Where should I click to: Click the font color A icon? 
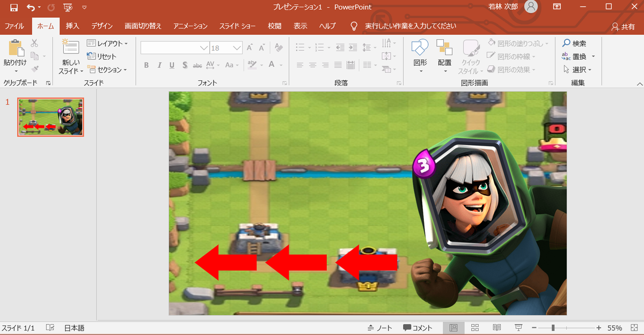pos(272,65)
